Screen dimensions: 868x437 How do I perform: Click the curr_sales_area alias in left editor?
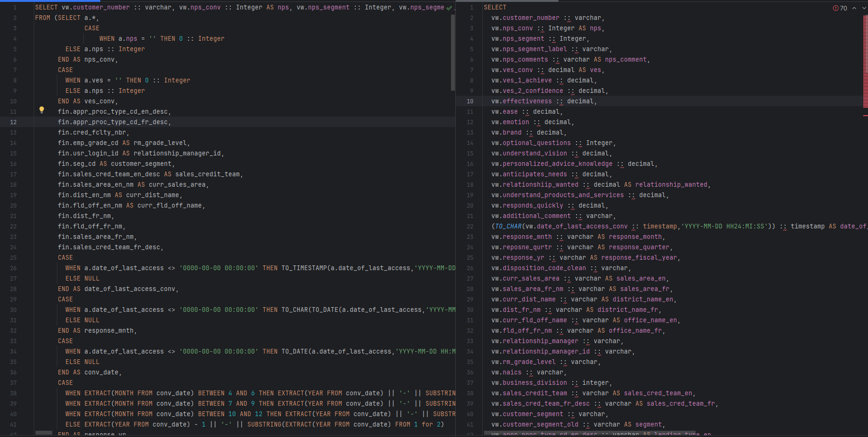[177, 185]
